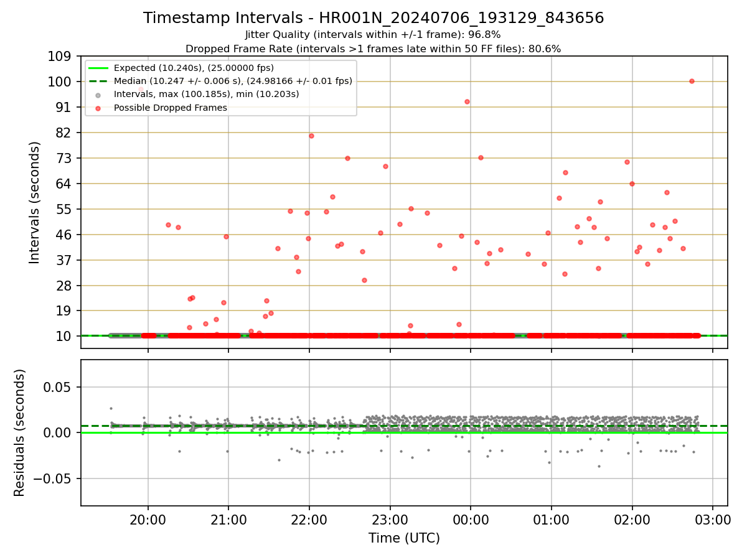Click the "Time (UTC)" x-axis label

[x=404, y=538]
